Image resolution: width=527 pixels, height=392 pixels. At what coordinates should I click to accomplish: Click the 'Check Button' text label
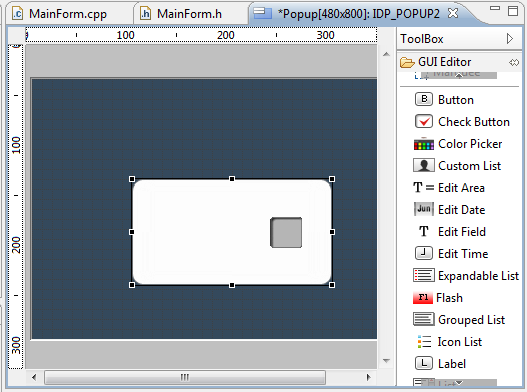tap(474, 122)
